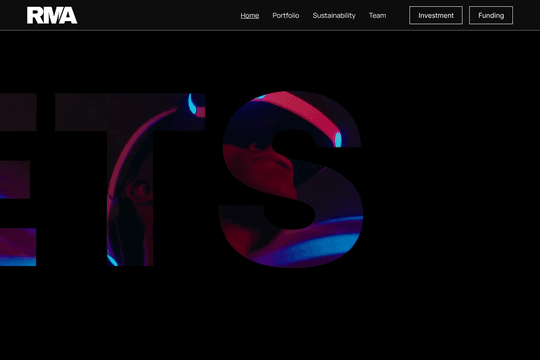Click the Investment button
Screen dimensions: 540x360
(x=436, y=16)
